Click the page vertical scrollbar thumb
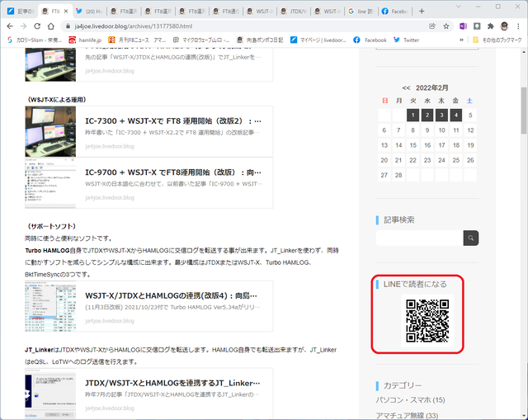This screenshot has height=420, width=528. [x=524, y=111]
